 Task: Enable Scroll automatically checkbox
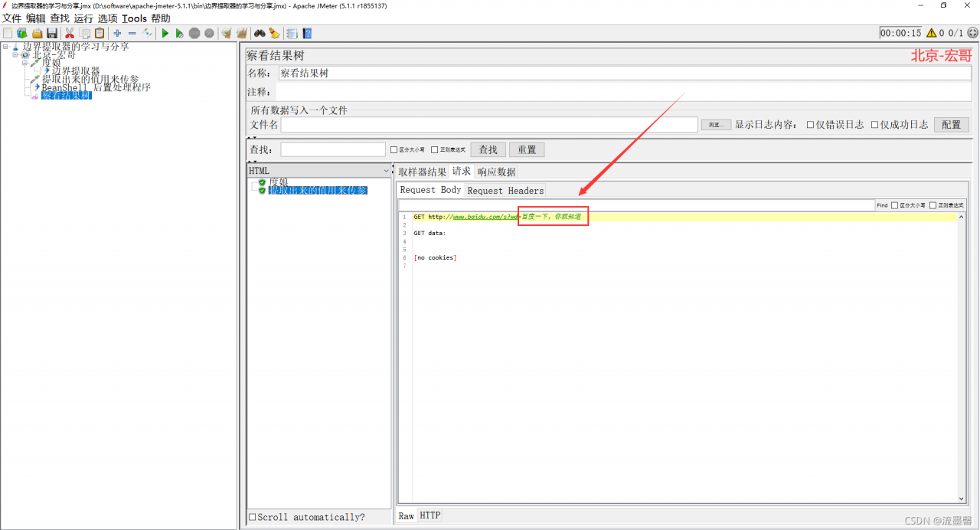pyautogui.click(x=253, y=517)
